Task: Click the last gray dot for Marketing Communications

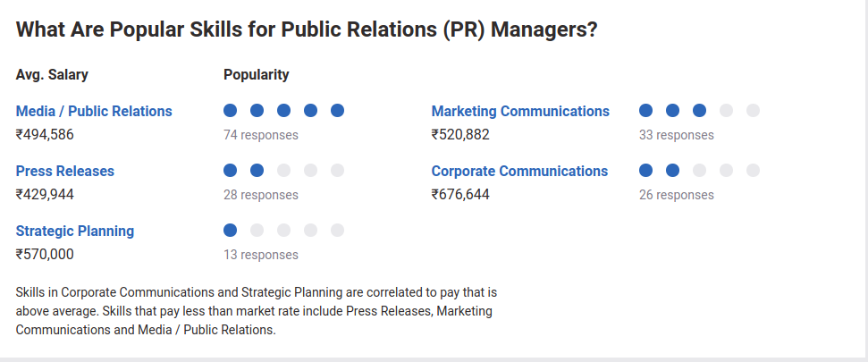Action: [753, 111]
